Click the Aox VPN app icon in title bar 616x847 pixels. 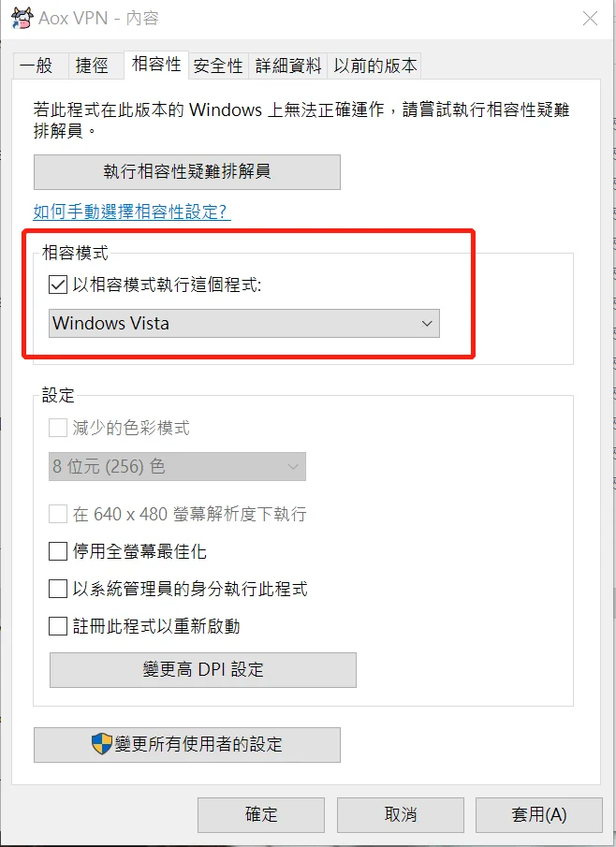(21, 18)
